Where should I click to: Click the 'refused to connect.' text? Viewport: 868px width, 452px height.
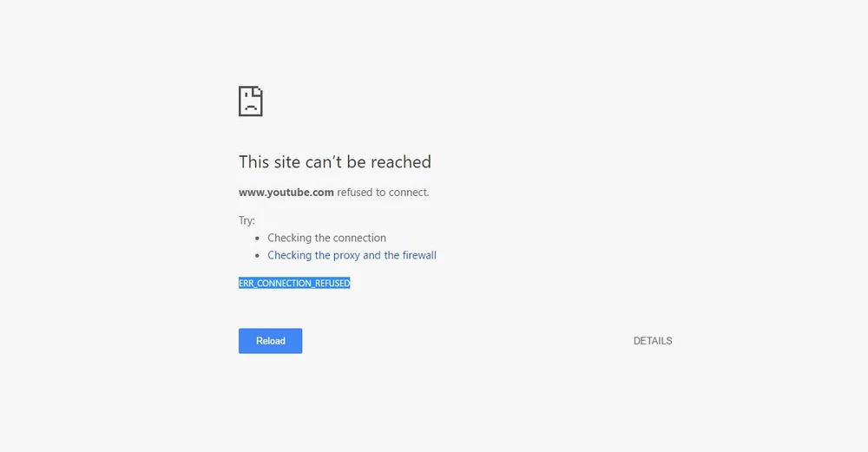click(383, 193)
